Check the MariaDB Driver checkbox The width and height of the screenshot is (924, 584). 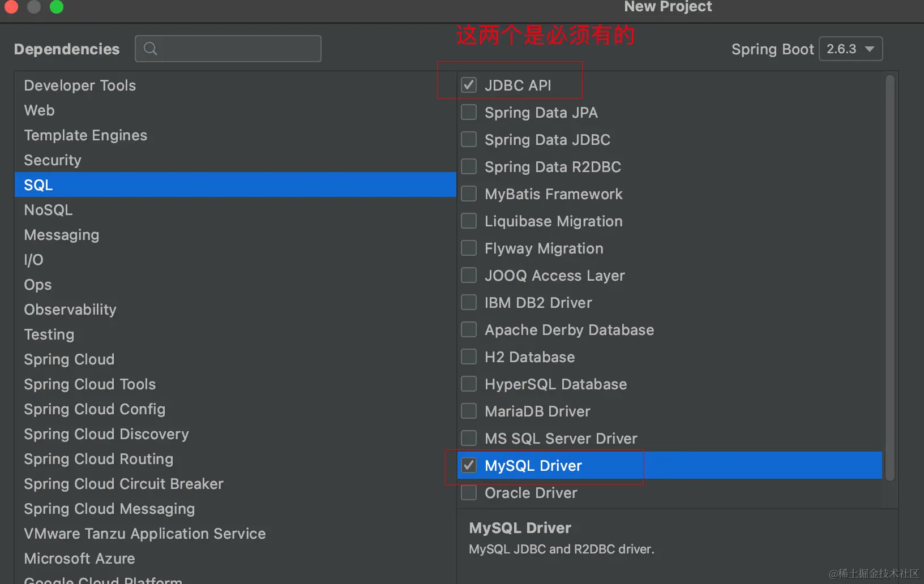[x=469, y=411]
